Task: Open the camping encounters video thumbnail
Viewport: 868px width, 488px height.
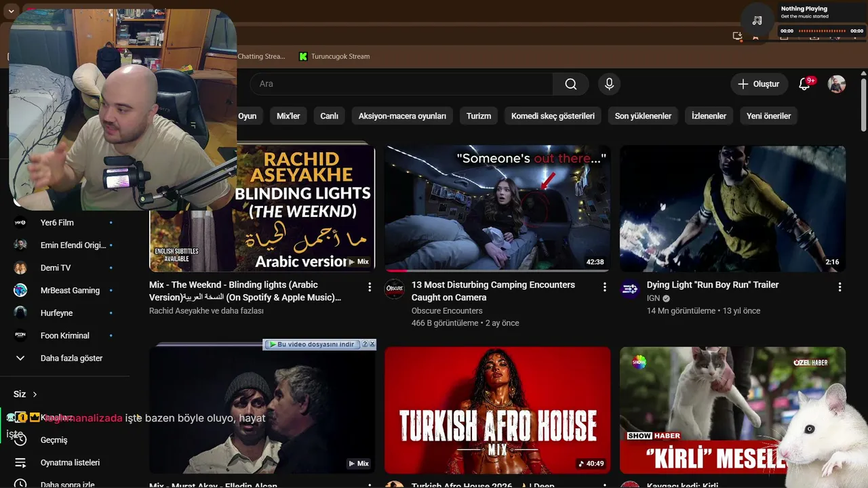Action: point(498,208)
